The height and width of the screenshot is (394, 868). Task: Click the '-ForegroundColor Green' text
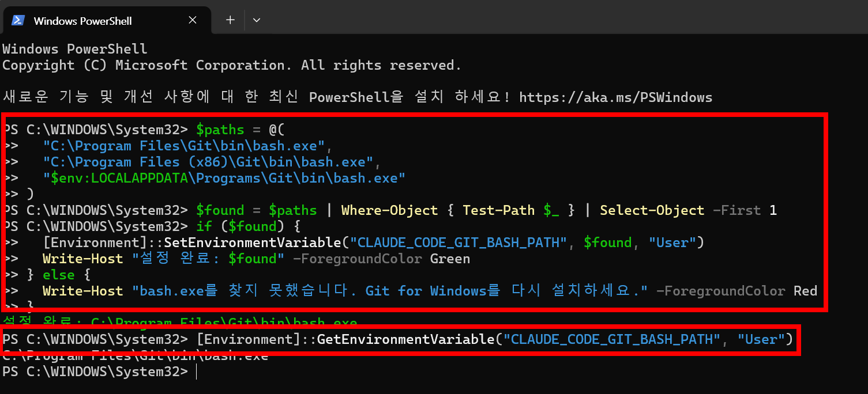pos(382,259)
